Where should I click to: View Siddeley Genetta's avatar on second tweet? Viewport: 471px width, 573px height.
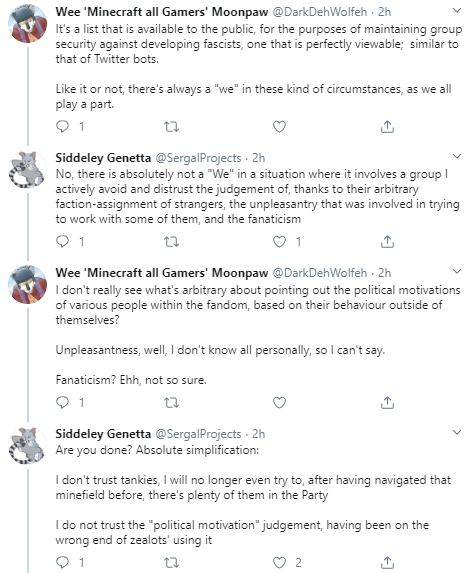(27, 170)
